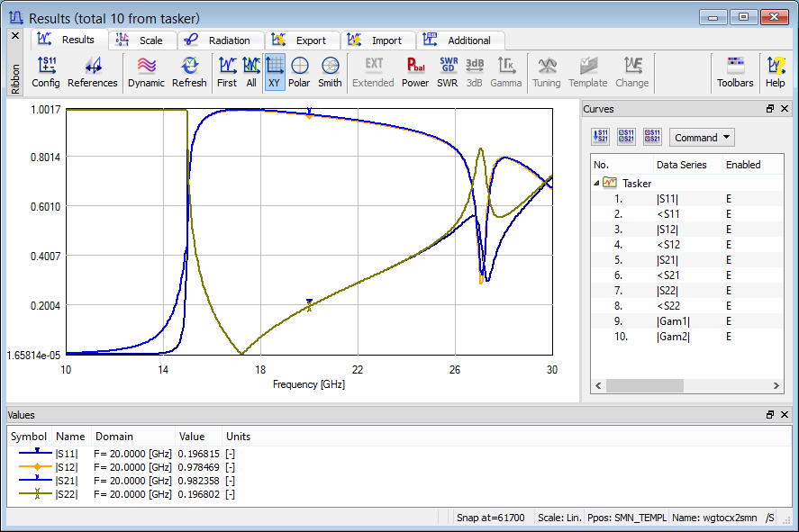Click the Help button
Screen dimensions: 799x532
[x=775, y=72]
